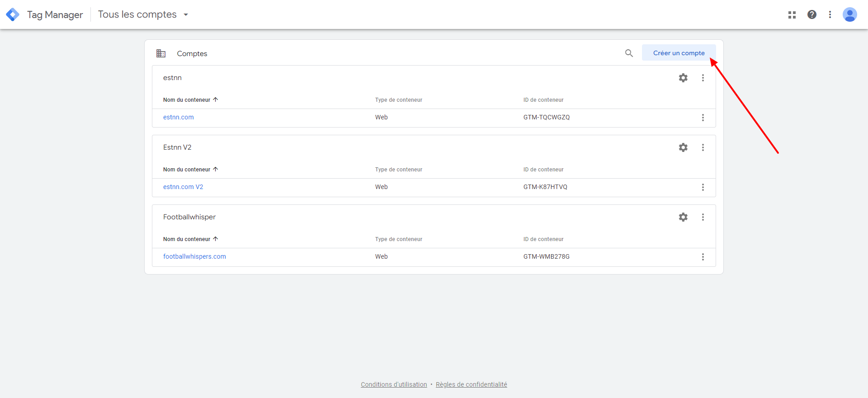Screen dimensions: 868x398
Task: Open the estnn.com container link
Action: pos(179,117)
